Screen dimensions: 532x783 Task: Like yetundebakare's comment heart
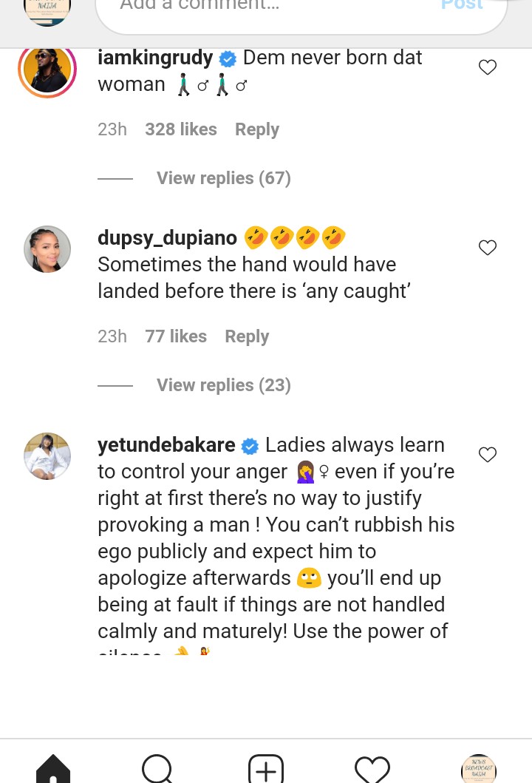pyautogui.click(x=488, y=455)
